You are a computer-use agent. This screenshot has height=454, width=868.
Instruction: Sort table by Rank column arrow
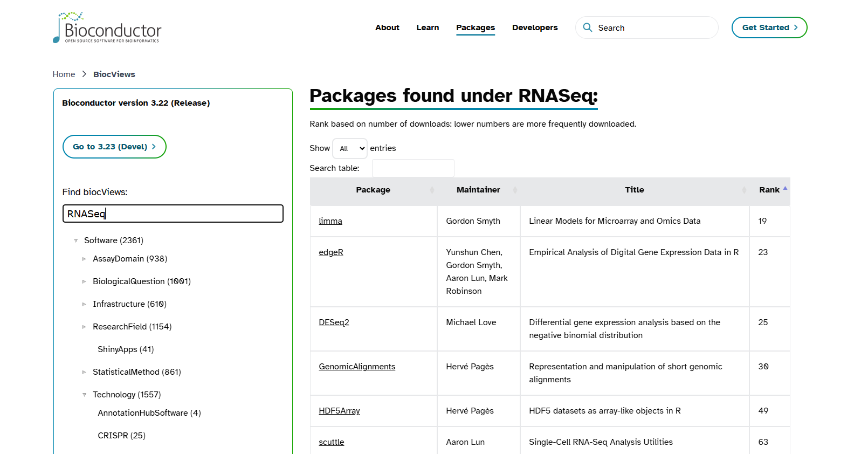pos(785,189)
